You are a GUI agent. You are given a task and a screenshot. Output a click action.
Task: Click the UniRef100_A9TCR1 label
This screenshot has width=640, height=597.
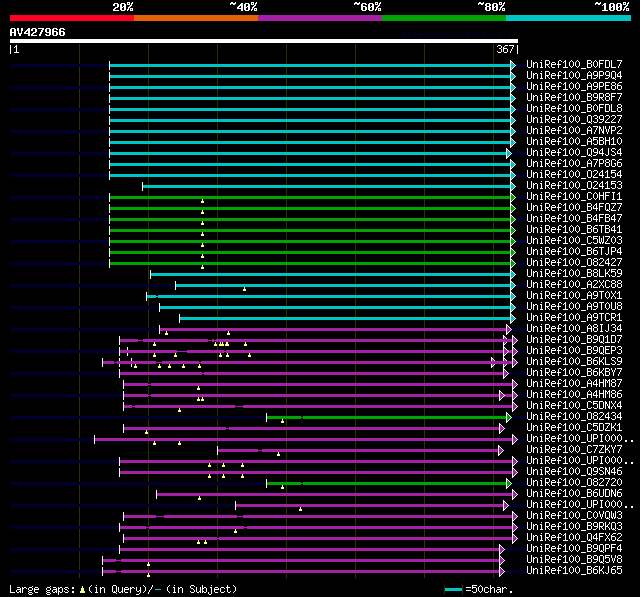click(x=574, y=318)
